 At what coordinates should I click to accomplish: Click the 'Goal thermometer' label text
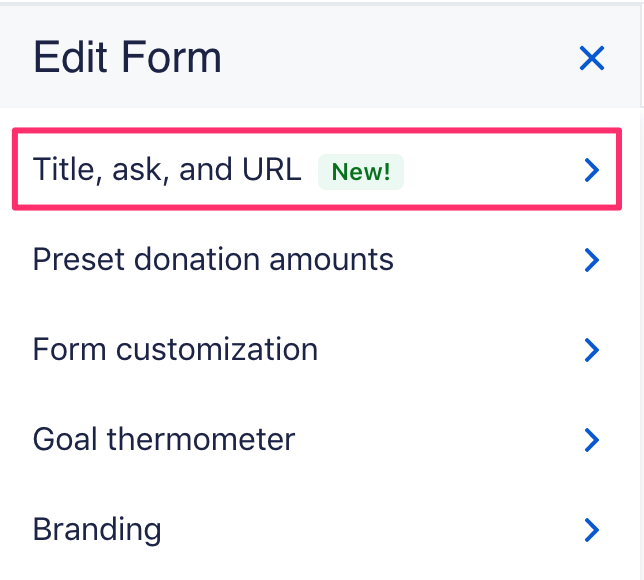164,438
